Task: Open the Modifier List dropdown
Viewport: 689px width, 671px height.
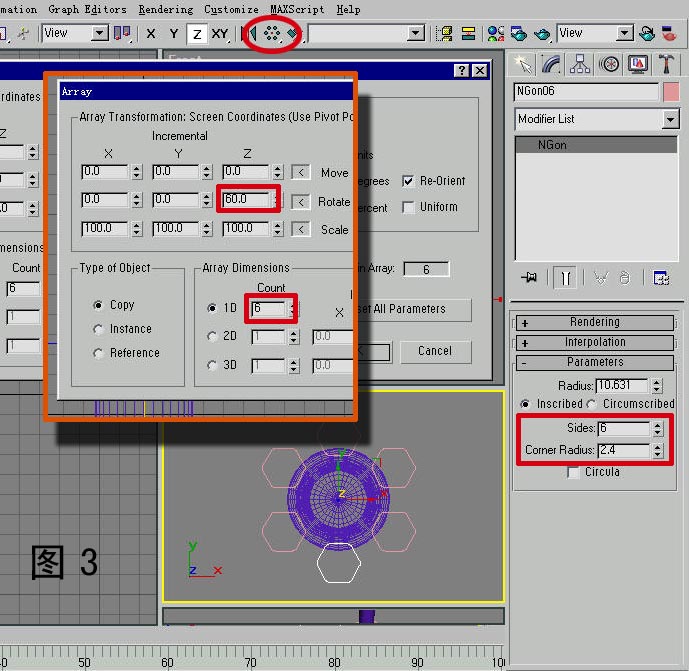Action: coord(670,119)
